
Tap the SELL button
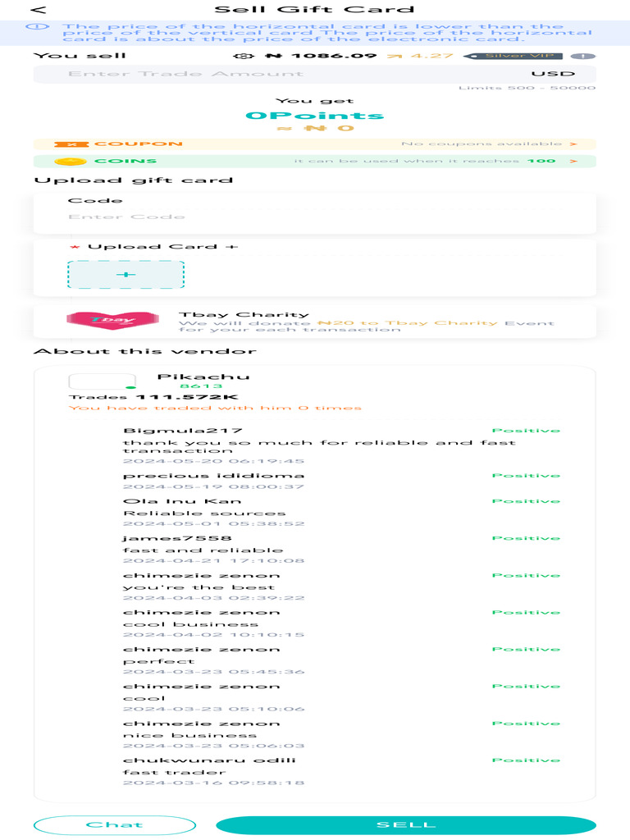[406, 825]
